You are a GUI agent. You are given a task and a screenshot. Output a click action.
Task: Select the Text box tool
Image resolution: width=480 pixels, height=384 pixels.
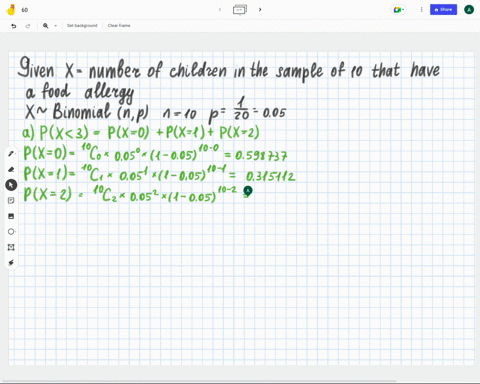point(11,247)
